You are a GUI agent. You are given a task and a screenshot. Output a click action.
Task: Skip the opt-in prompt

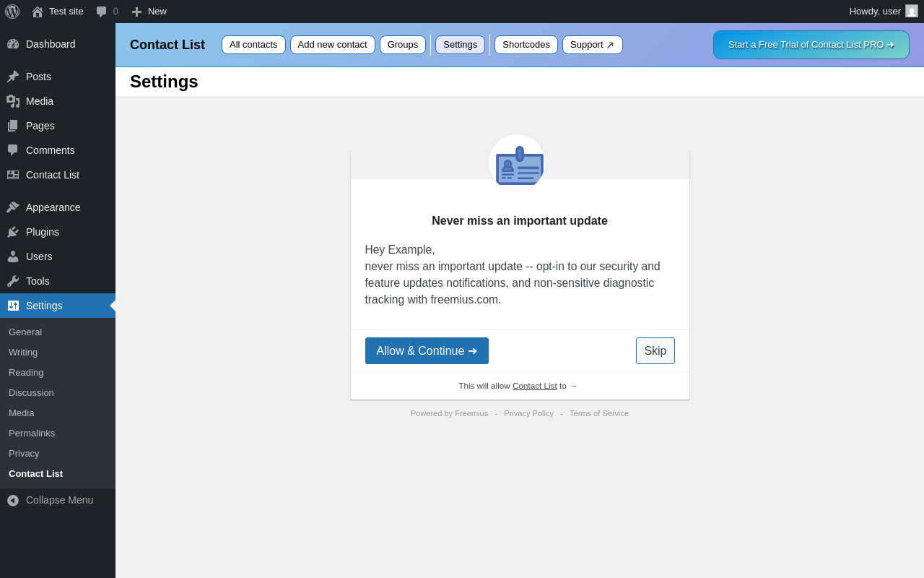(655, 351)
